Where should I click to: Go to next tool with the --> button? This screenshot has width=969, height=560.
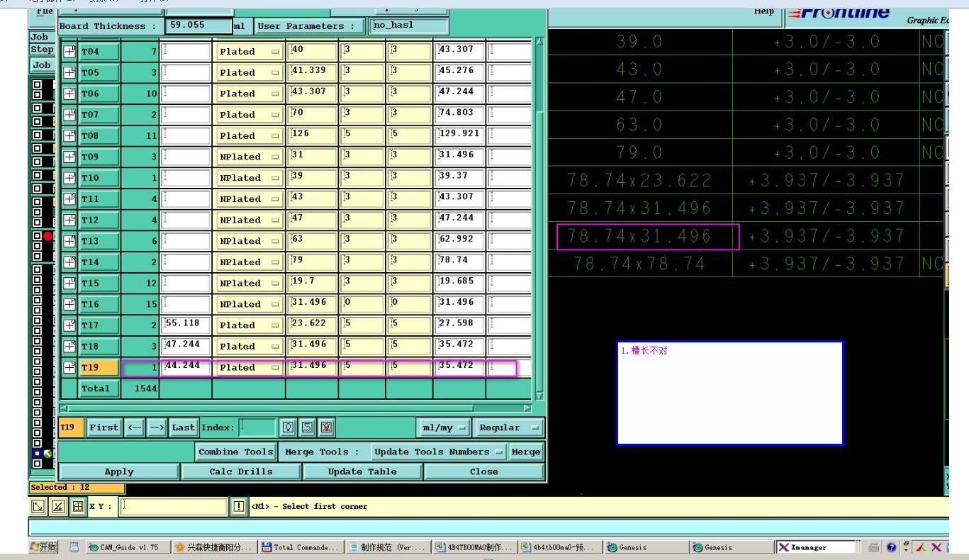pyautogui.click(x=157, y=427)
